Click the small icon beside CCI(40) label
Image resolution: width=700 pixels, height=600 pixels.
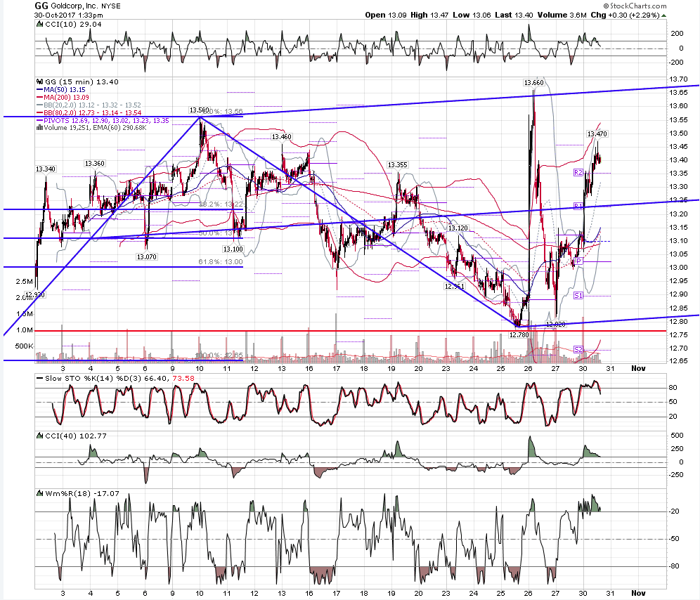(40, 436)
